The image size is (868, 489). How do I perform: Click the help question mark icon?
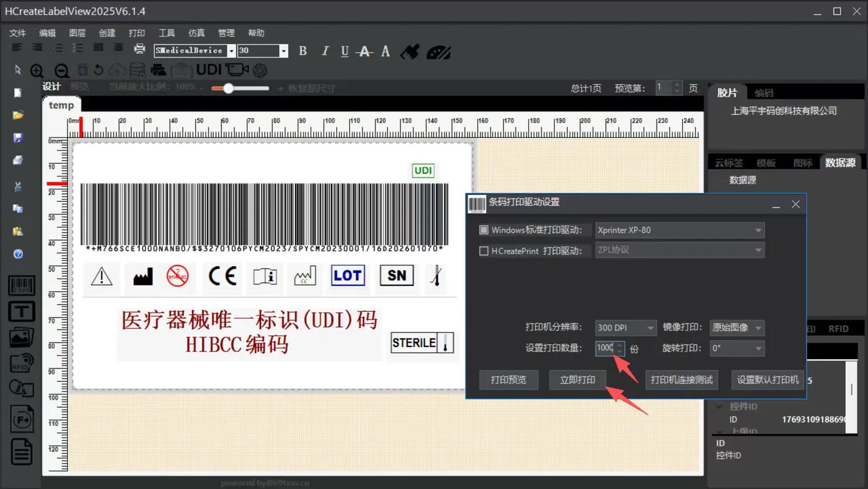point(18,254)
